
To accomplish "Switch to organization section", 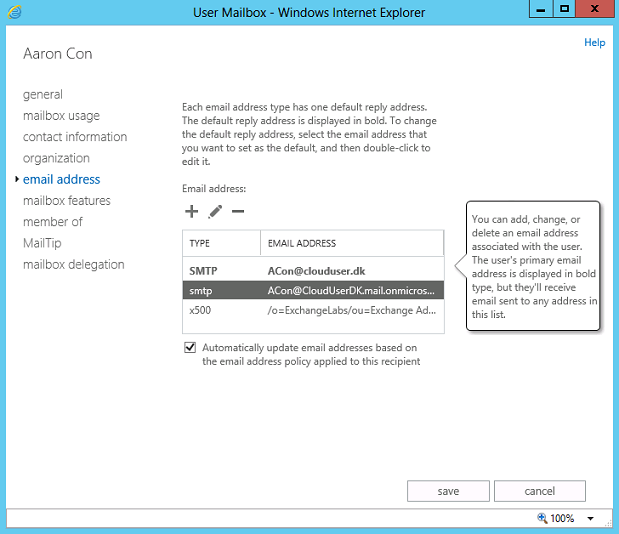I will tap(56, 158).
